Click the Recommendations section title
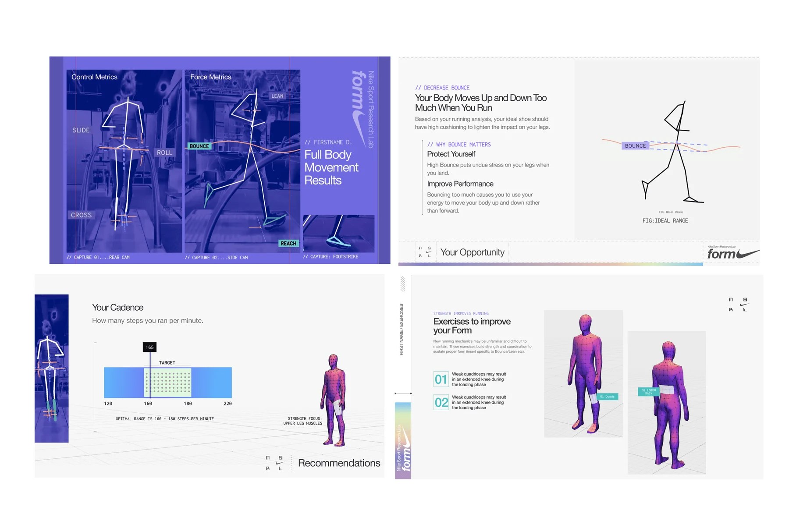The image size is (789, 532). pyautogui.click(x=339, y=463)
